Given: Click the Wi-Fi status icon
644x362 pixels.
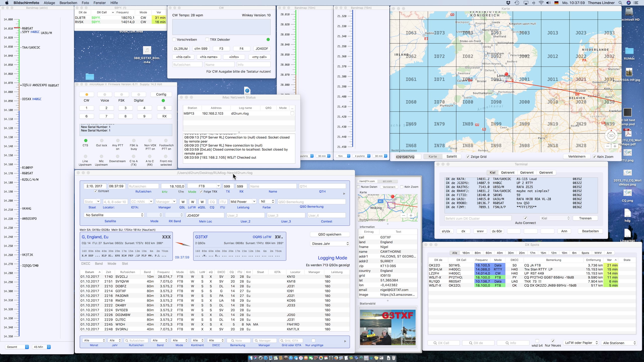Looking at the screenshot, I should coord(541,3).
